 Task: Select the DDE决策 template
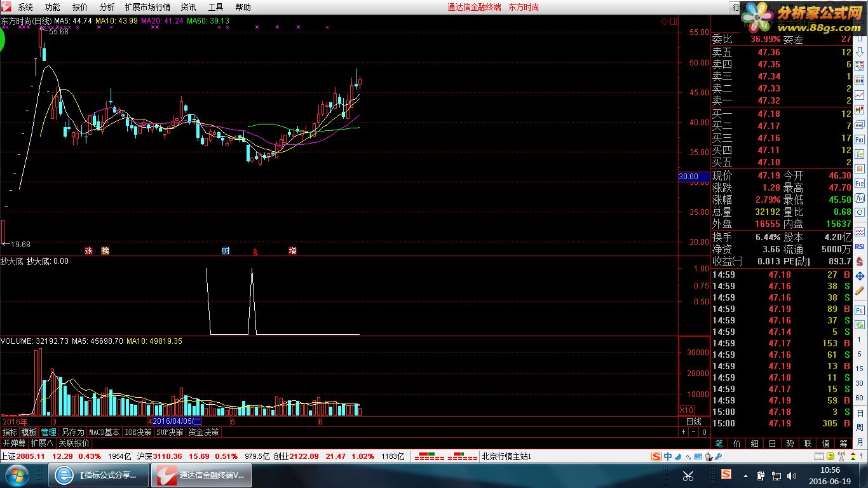click(138, 432)
